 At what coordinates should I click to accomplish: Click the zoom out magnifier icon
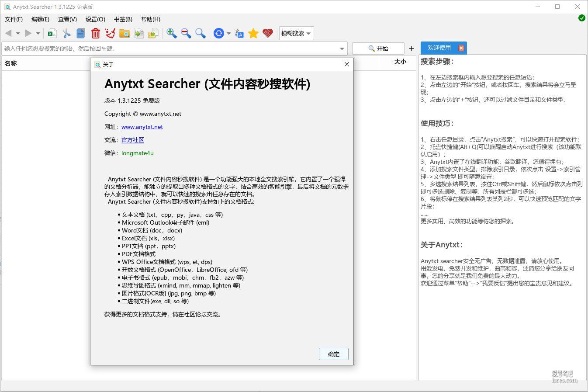tap(186, 33)
